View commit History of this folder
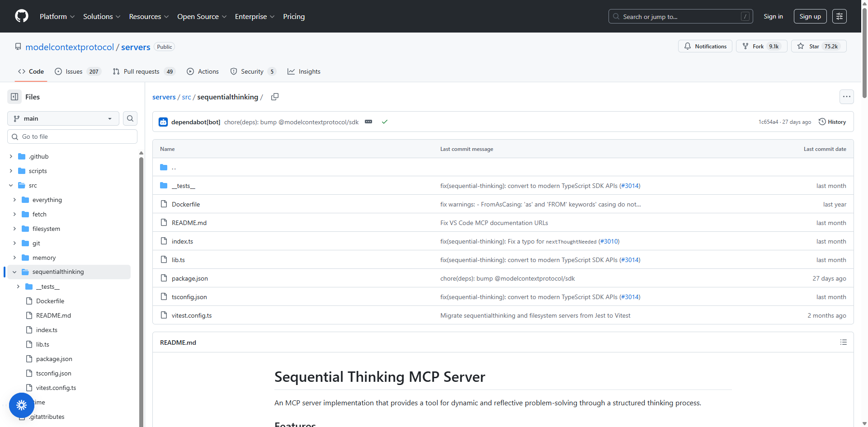868x427 pixels. [x=832, y=122]
